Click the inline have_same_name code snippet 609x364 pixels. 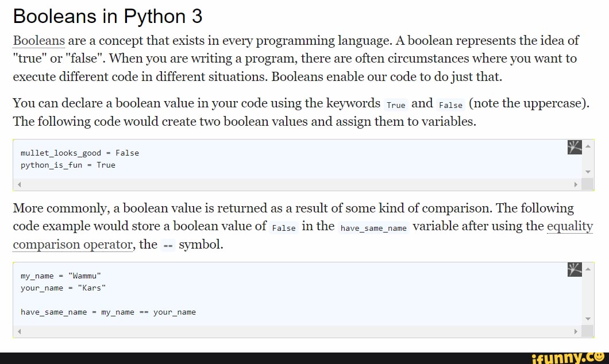pos(373,228)
